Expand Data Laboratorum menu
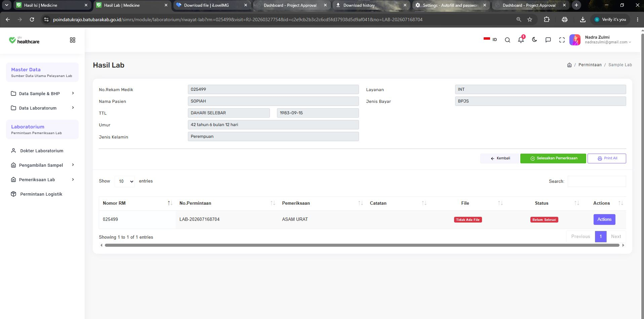Viewport: 644px width, 319px height. 42,108
